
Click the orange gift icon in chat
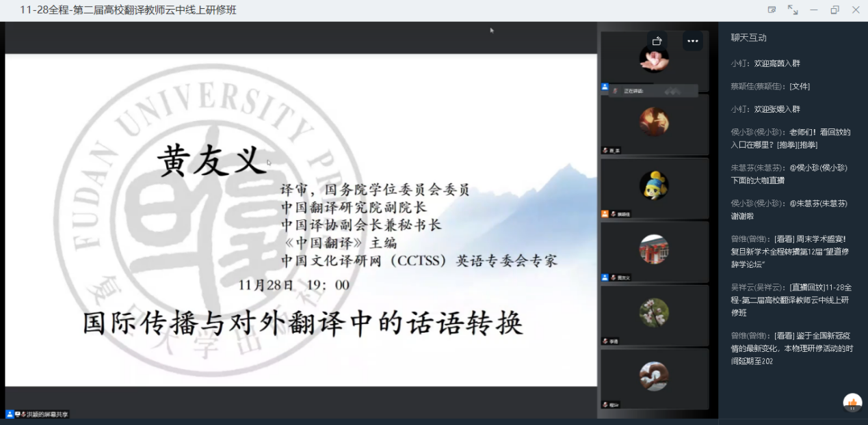(x=852, y=403)
